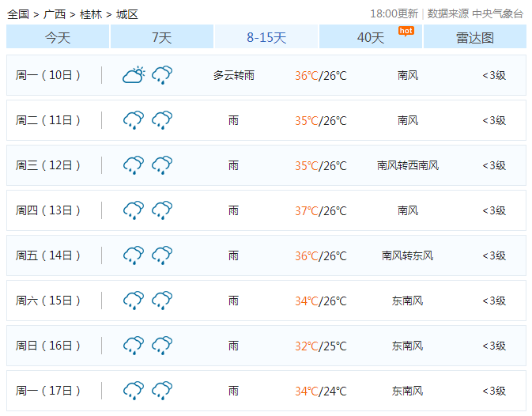The height and width of the screenshot is (416, 532).
Task: Click the 南风转西南风 wind label
Action: pyautogui.click(x=408, y=165)
